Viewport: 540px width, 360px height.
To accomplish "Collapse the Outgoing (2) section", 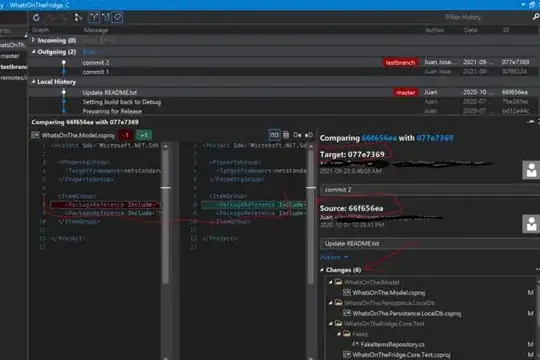I will click(x=33, y=52).
